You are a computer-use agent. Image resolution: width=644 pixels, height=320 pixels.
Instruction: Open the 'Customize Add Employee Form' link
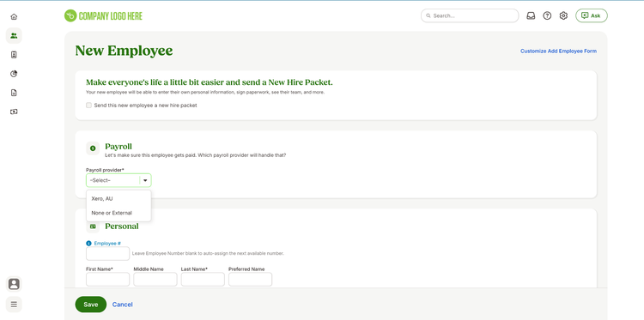click(x=559, y=51)
